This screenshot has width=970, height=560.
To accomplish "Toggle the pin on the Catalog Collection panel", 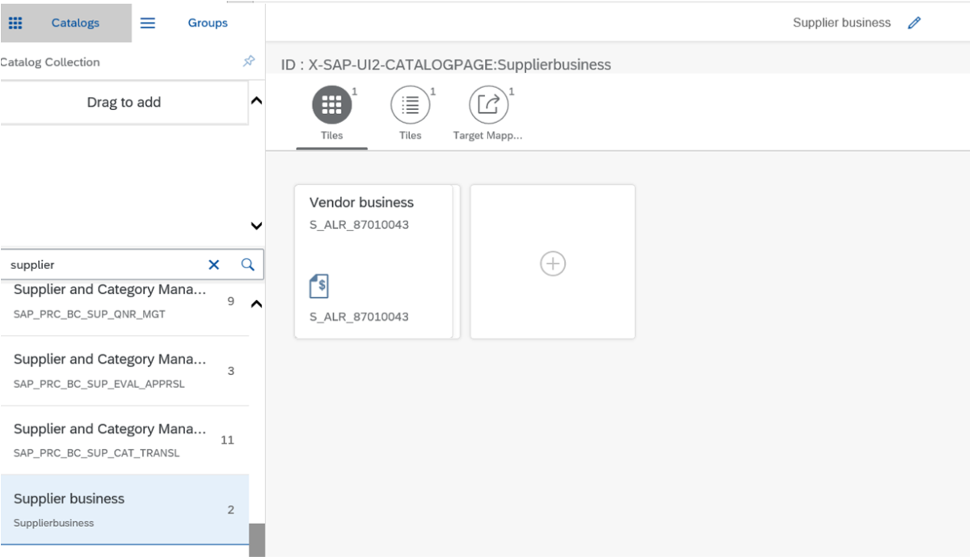I will pyautogui.click(x=249, y=61).
